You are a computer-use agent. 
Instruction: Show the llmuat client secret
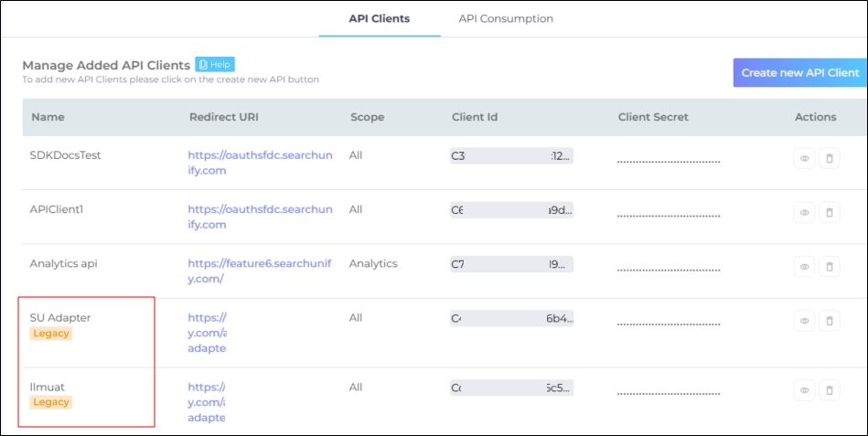coord(805,390)
